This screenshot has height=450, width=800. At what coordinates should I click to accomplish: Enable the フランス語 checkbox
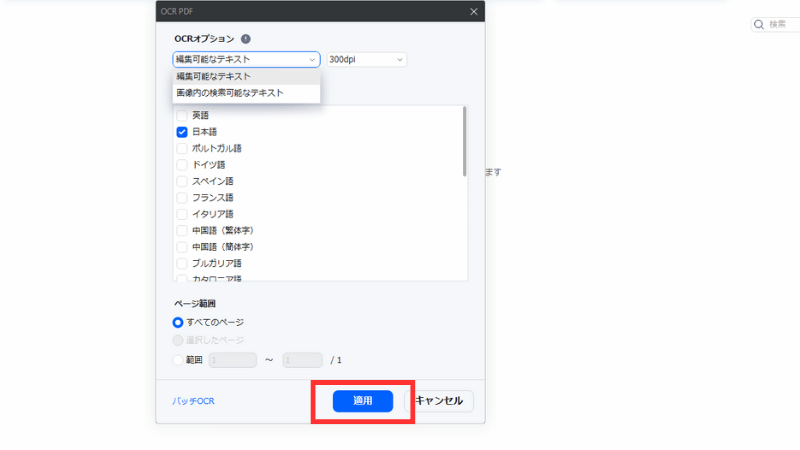pyautogui.click(x=182, y=197)
